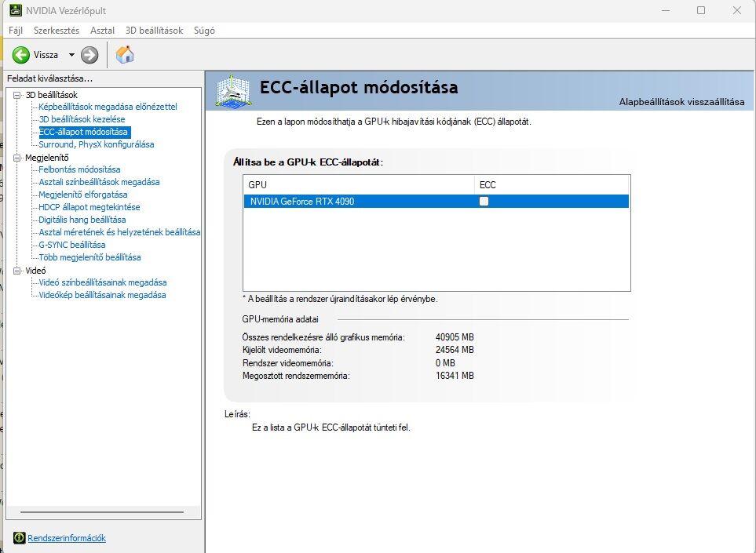Open the Szerkesztés menu
Viewport: 756px width, 553px height.
point(57,31)
